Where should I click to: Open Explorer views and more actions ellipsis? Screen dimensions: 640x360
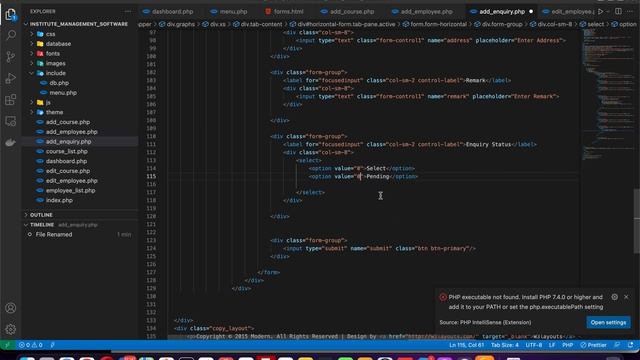[x=128, y=11]
